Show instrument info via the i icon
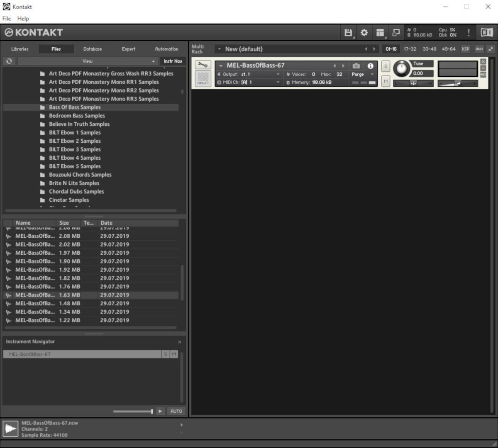 click(x=370, y=66)
